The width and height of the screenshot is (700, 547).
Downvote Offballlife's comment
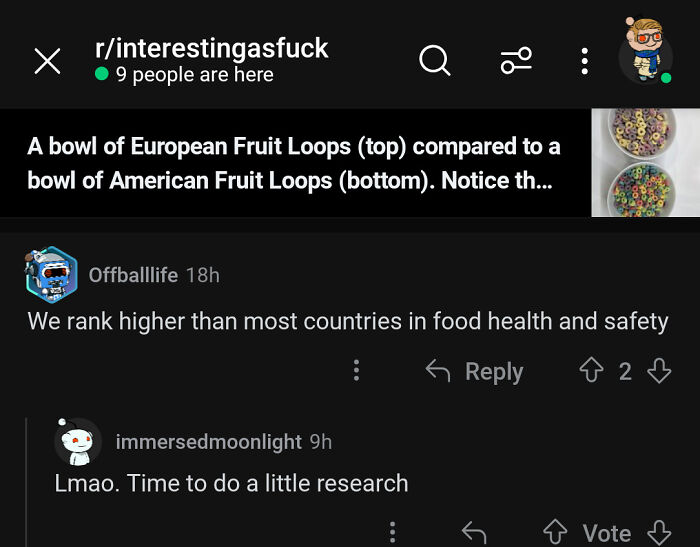659,372
